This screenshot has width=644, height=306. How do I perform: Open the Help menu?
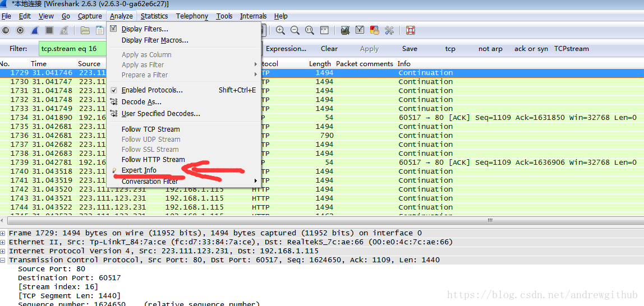(280, 16)
